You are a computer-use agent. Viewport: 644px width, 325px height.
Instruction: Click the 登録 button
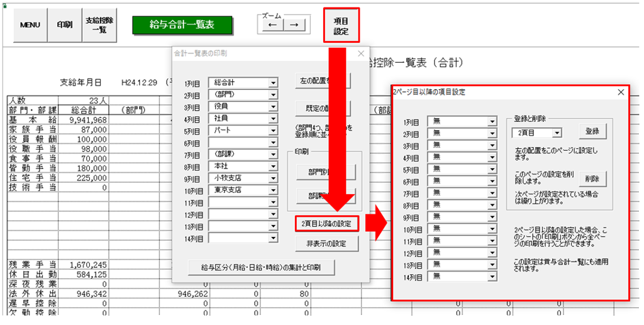592,131
